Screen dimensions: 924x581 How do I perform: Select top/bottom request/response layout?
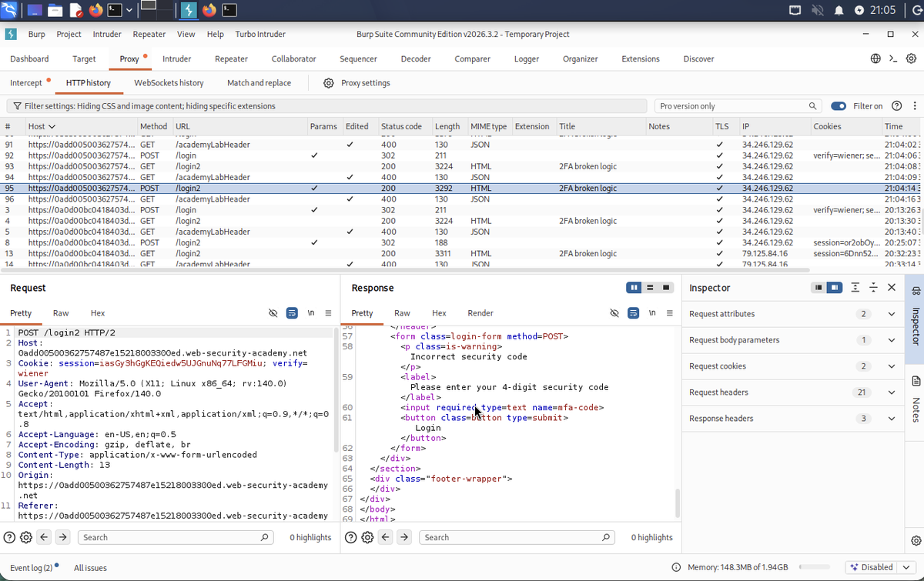(651, 288)
